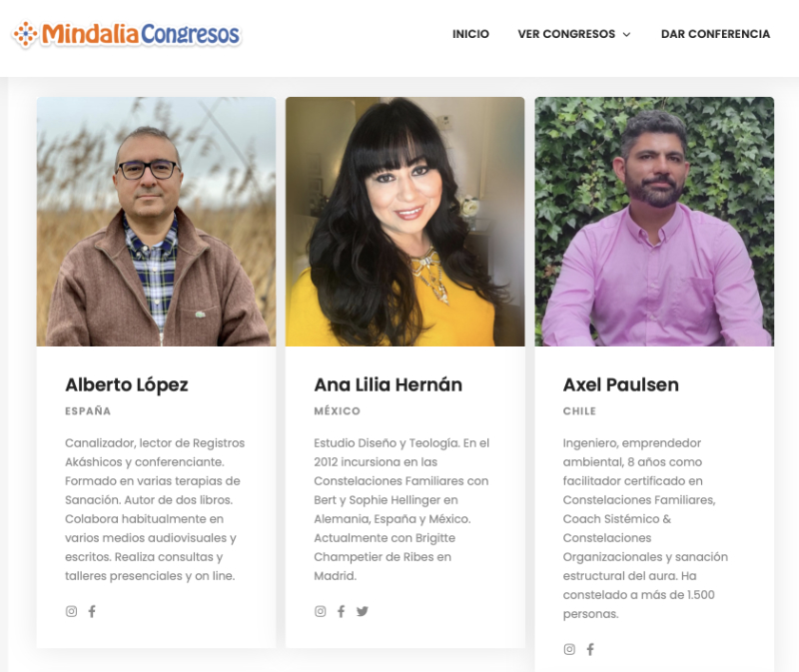Click the CHILE country label
The width and height of the screenshot is (799, 672).
(579, 411)
